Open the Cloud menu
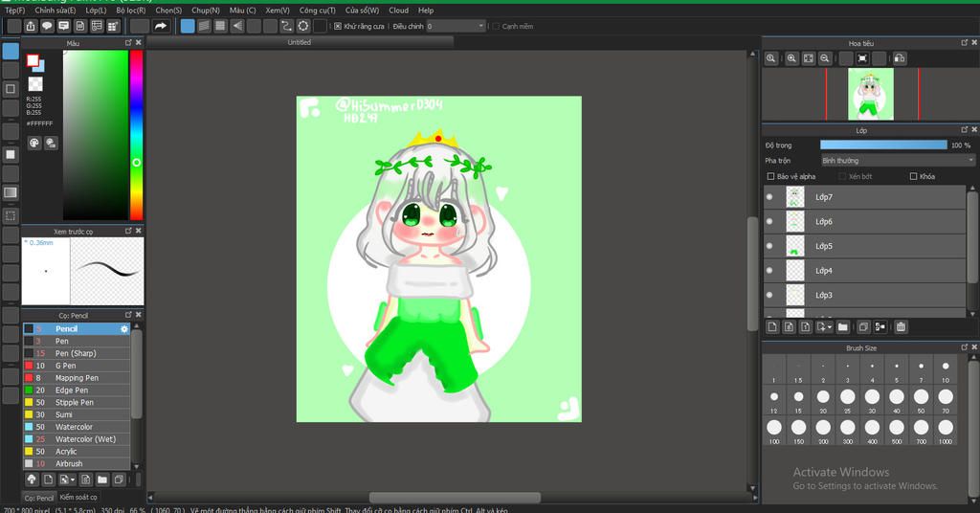This screenshot has width=980, height=513. tap(399, 10)
